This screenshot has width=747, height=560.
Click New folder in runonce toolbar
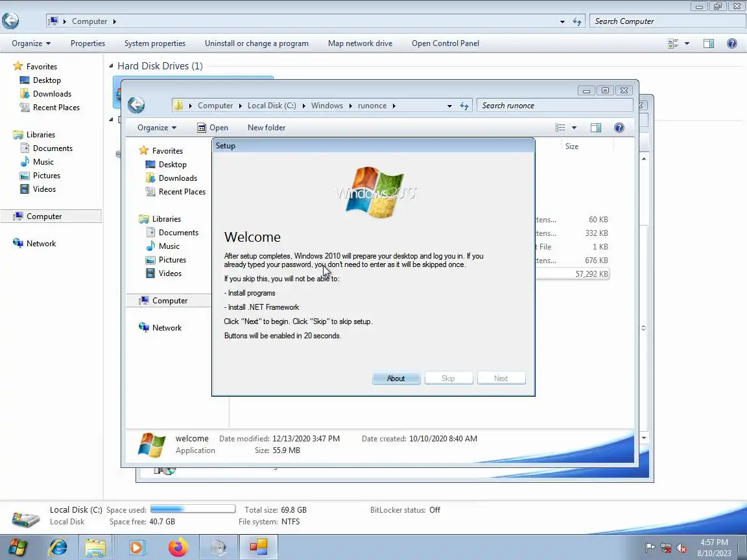(x=267, y=128)
